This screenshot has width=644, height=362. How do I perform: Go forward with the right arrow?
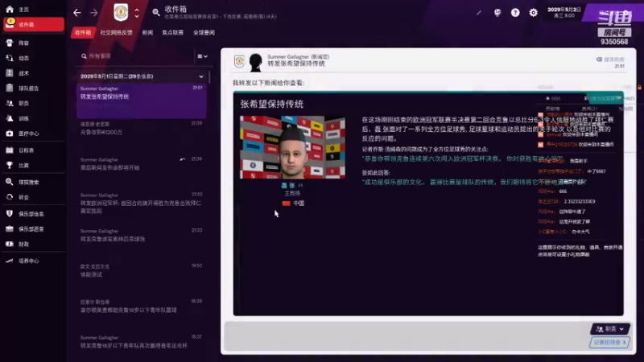94,13
